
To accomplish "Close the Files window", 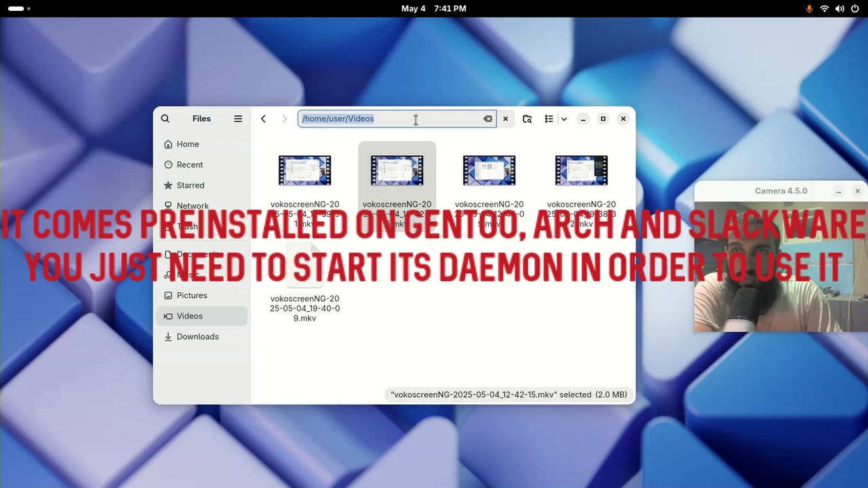I will [623, 119].
